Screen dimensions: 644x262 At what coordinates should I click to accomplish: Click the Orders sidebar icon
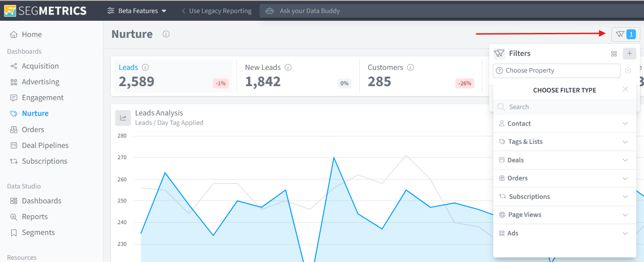tap(14, 129)
